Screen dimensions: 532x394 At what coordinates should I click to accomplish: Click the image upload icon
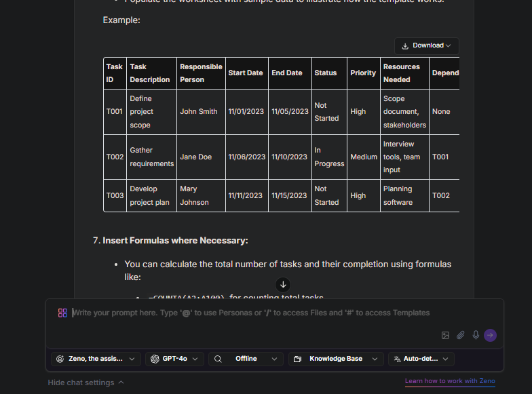coord(445,335)
